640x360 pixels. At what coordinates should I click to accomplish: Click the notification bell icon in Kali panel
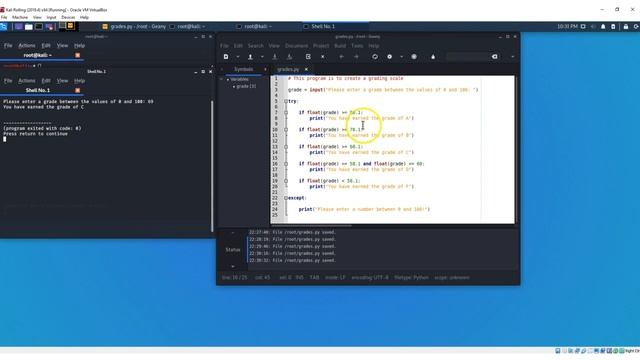coord(603,27)
